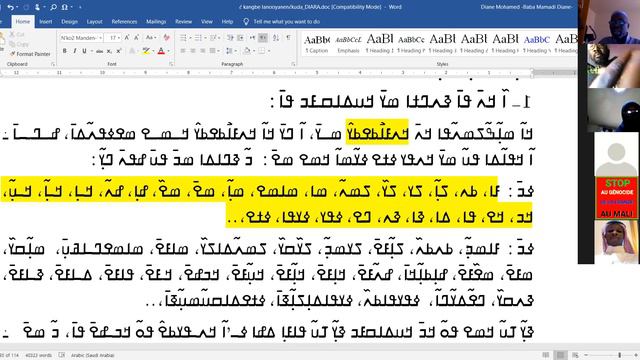Viewport: 640px width, 360px height.
Task: Increase the paragraph indent
Action: (240, 38)
